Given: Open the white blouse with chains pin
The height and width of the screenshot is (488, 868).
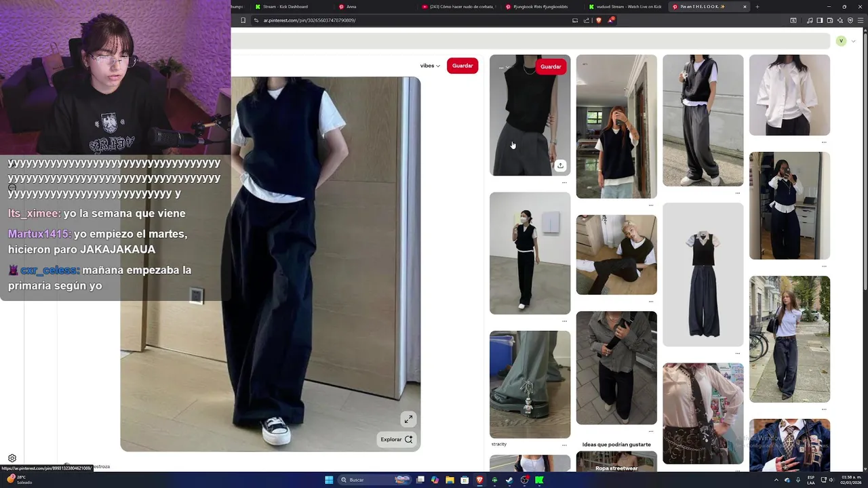Looking at the screenshot, I should coord(703,413).
